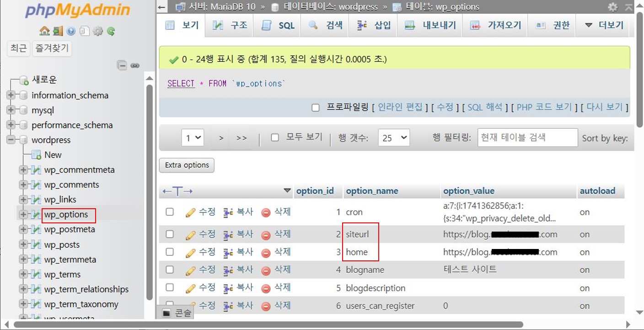Image resolution: width=644 pixels, height=330 pixels.
Task: Tick the checkbox for the cron row
Action: [170, 212]
